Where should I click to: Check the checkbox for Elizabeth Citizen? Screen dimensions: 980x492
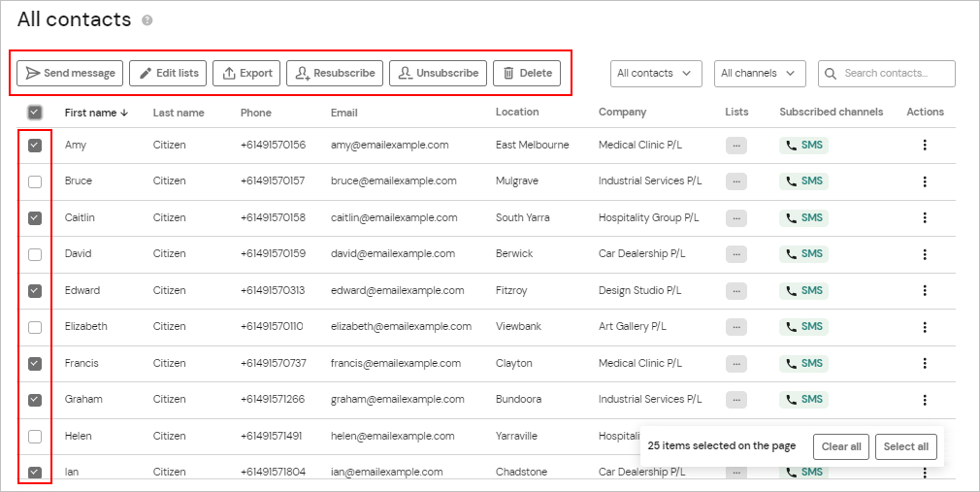(x=35, y=327)
